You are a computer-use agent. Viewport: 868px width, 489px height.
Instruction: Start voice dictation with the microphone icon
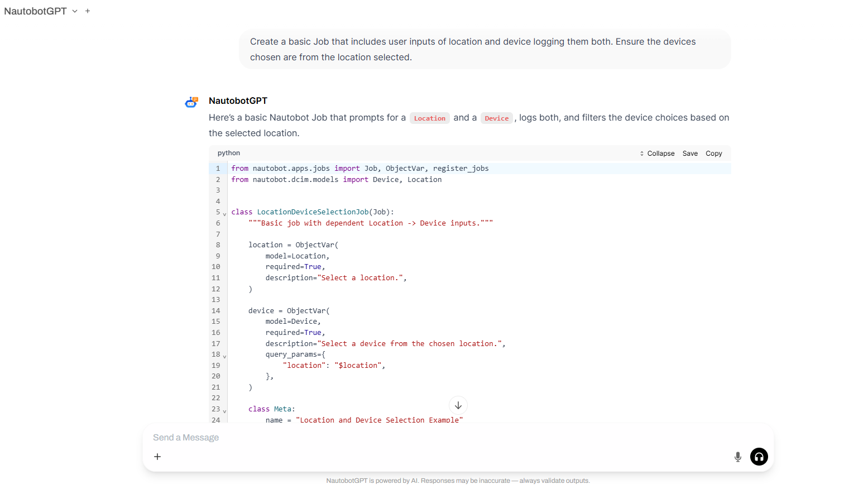[737, 457]
